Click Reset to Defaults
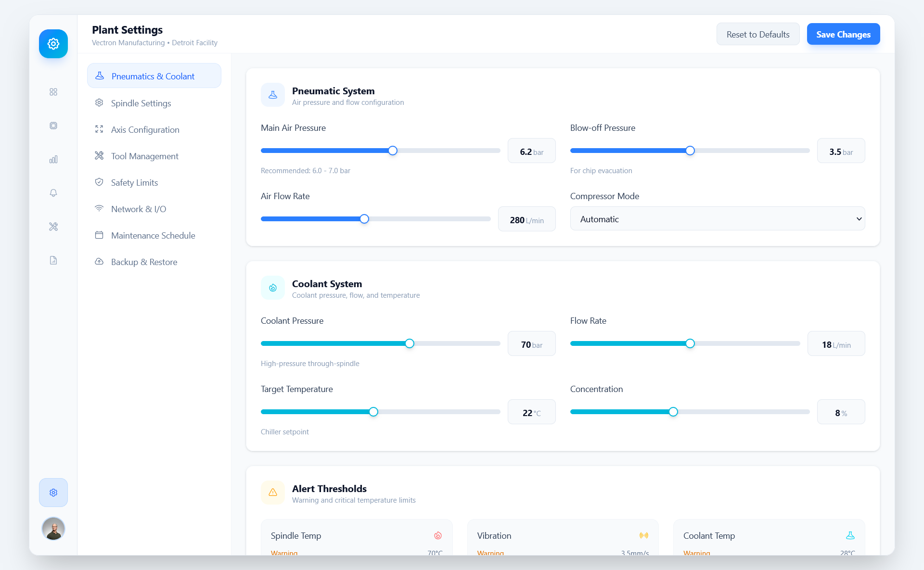This screenshot has width=924, height=570. click(x=757, y=34)
